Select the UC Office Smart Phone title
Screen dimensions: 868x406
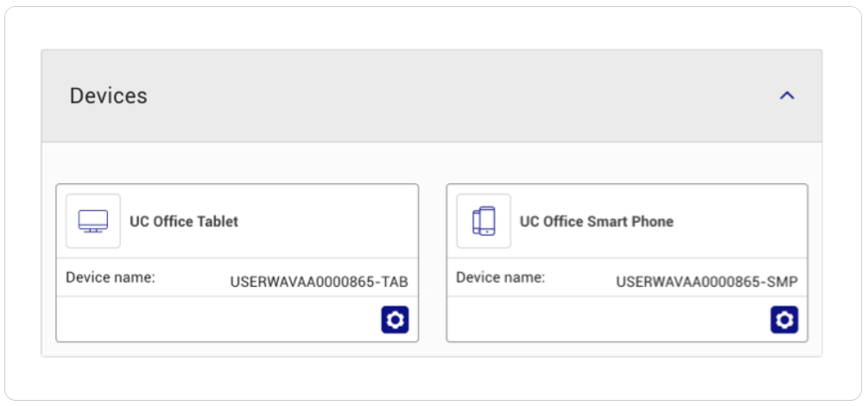tap(596, 221)
